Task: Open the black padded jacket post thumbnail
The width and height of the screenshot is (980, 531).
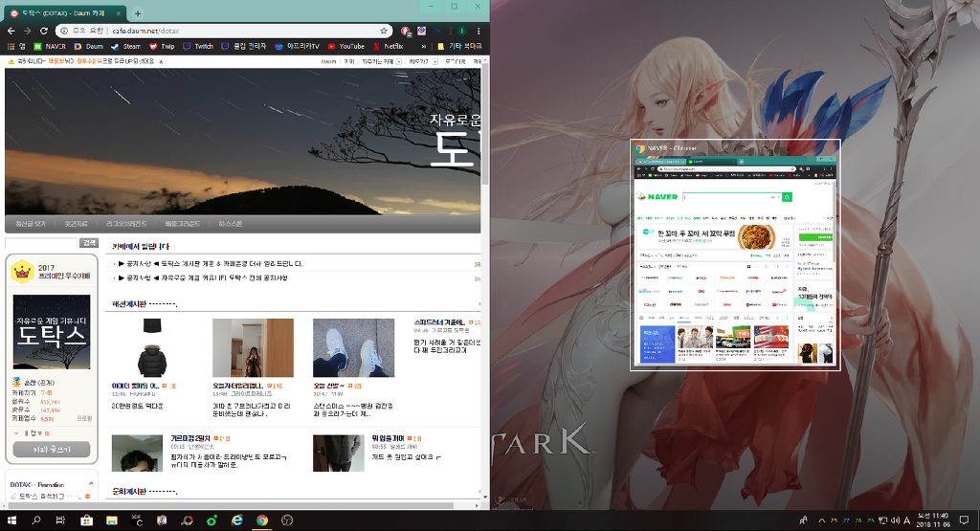Action: tap(152, 348)
